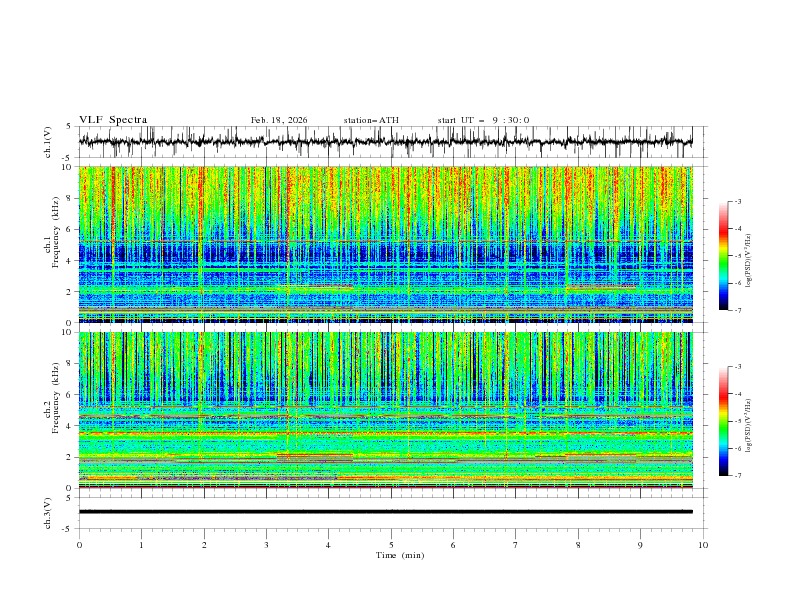This screenshot has height=612, width=792.
Task: Click the lower colorbar beside ch.2 spectrogram
Action: [x=724, y=421]
